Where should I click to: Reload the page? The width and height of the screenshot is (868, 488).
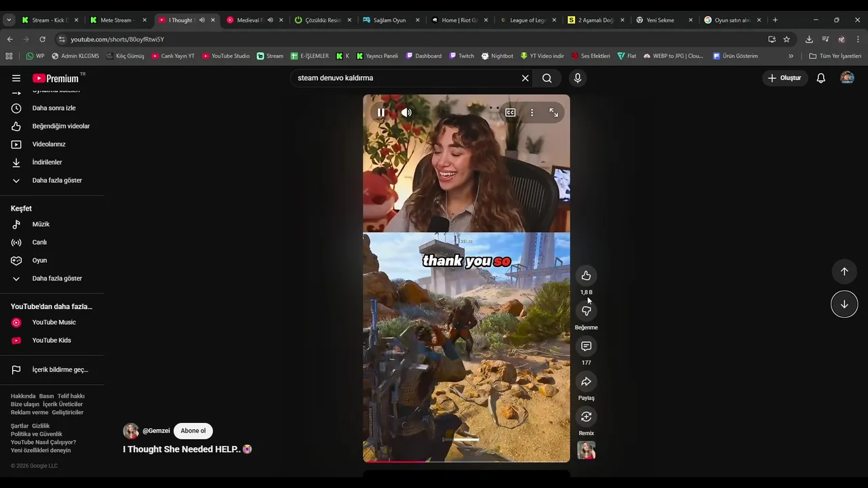point(42,39)
